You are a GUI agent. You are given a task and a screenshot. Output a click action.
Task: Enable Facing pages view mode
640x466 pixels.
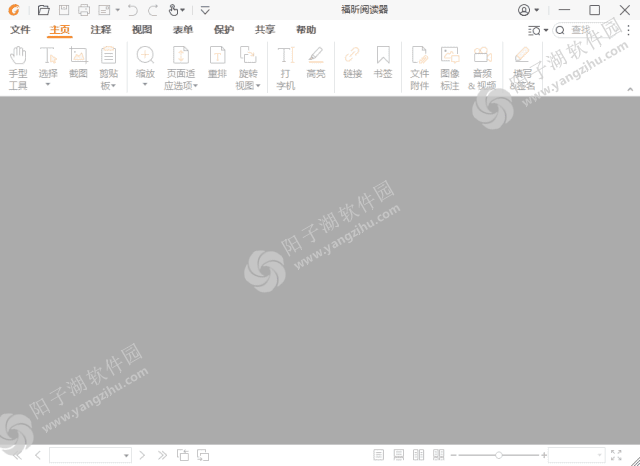(418, 455)
